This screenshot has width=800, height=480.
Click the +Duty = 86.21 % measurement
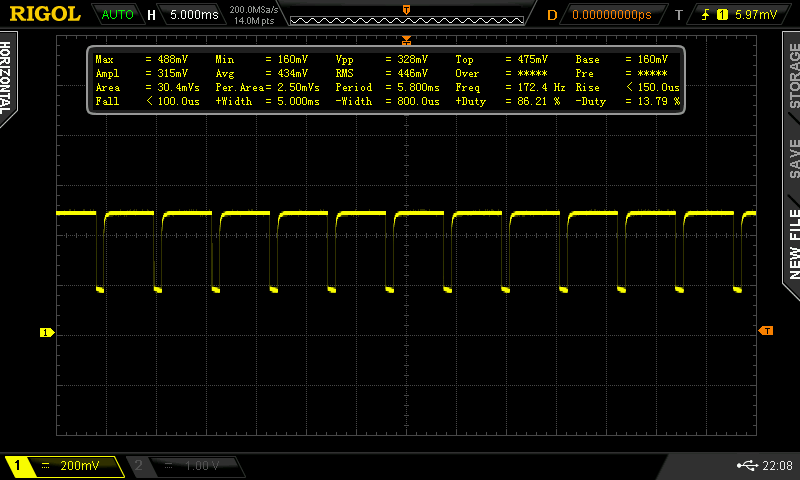(x=508, y=102)
